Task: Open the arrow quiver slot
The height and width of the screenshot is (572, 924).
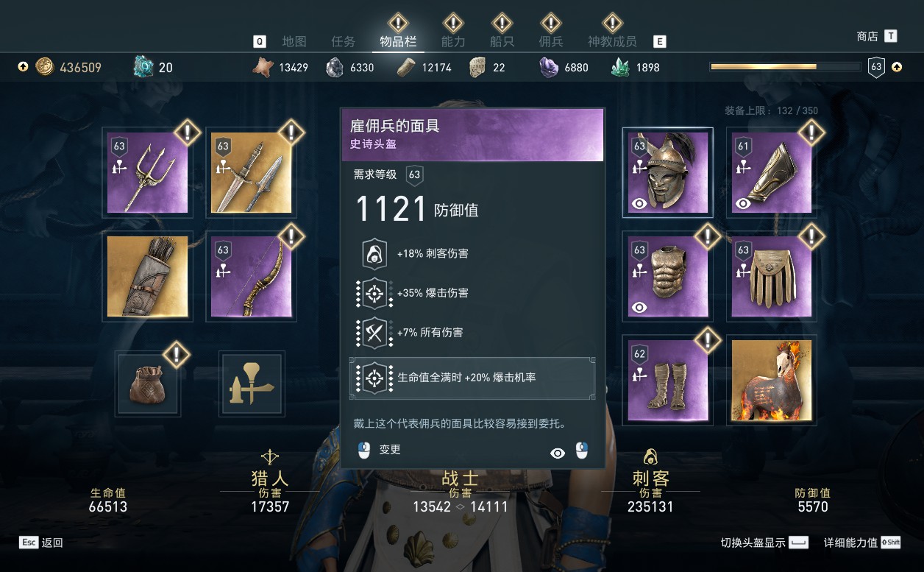Action: click(x=147, y=276)
